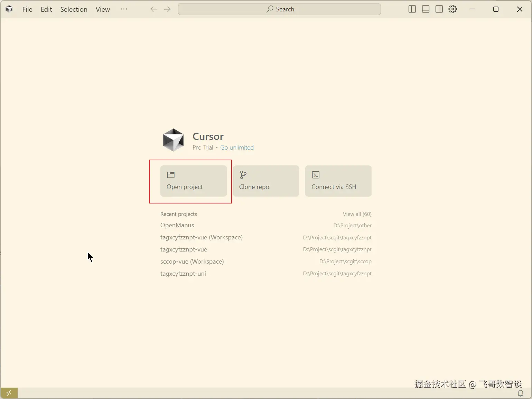Toggle the primary sidebar layout icon
This screenshot has width=532, height=399.
tap(412, 9)
